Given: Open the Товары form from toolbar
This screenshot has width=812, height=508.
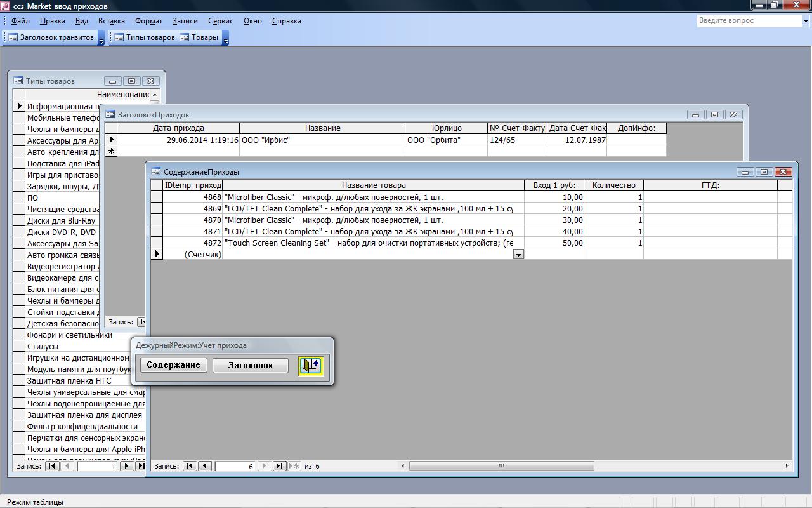Looking at the screenshot, I should pos(199,37).
